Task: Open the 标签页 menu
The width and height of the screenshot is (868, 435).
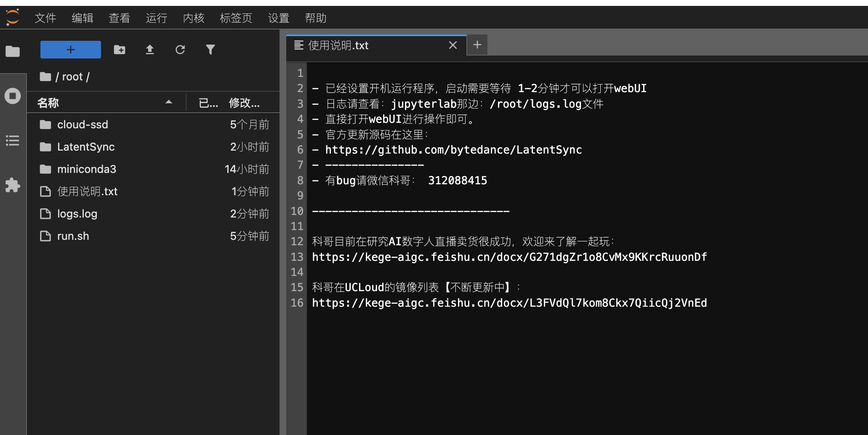Action: pyautogui.click(x=236, y=18)
